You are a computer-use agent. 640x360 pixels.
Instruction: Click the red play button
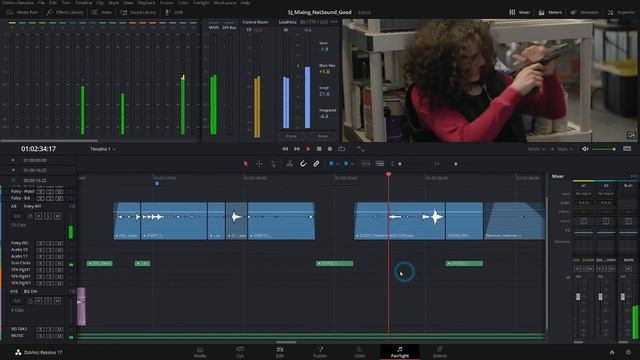click(x=308, y=149)
